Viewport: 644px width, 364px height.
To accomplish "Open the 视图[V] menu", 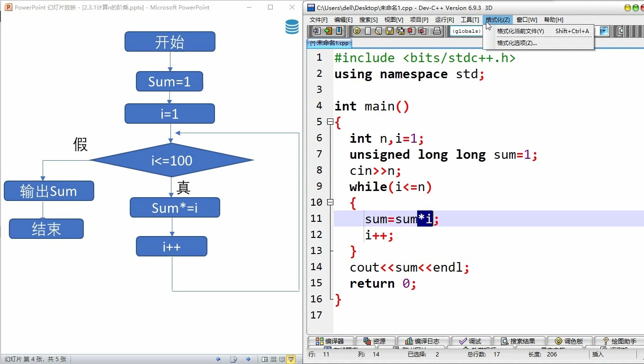I will click(394, 20).
